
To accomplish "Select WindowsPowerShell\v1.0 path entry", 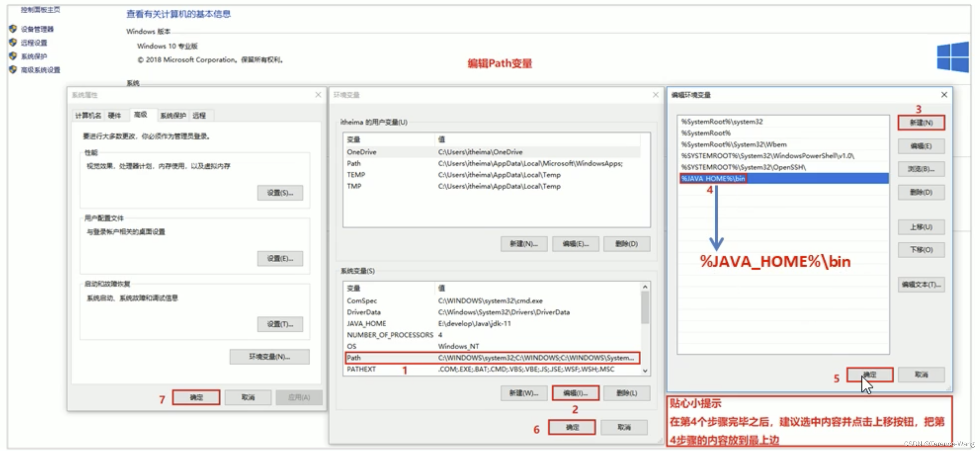I will pyautogui.click(x=783, y=156).
